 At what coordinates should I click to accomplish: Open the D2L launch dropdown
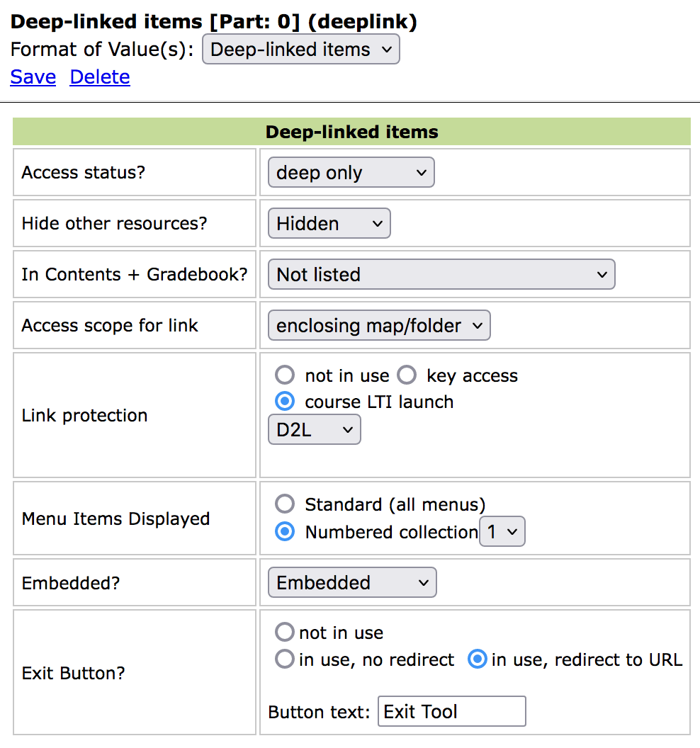click(314, 430)
